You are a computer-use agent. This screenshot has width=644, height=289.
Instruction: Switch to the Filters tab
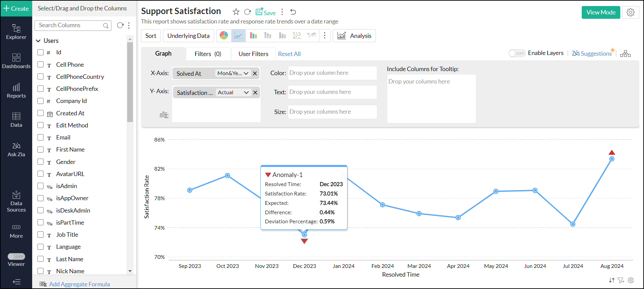coord(208,54)
